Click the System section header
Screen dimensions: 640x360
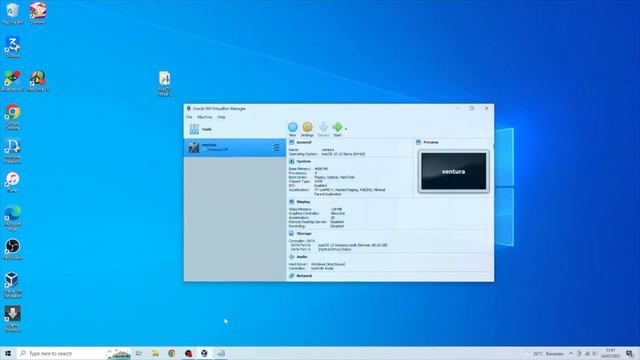pos(303,162)
